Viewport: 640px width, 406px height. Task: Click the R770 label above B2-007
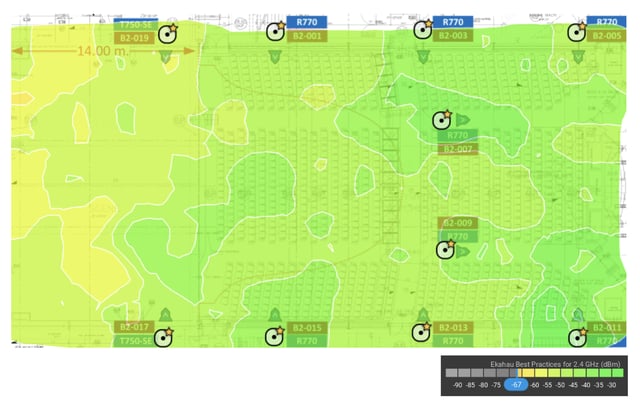point(458,135)
